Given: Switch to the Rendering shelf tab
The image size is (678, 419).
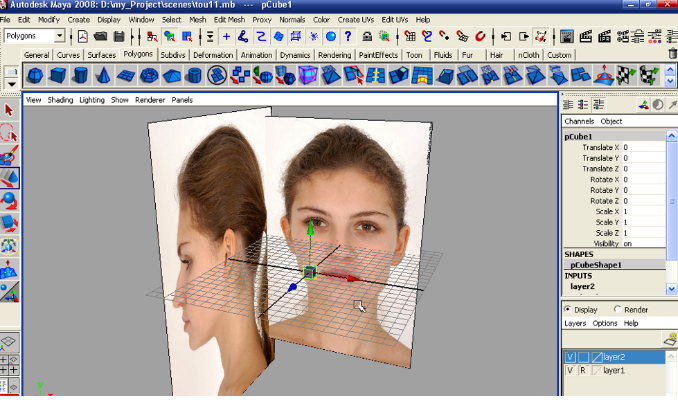Looking at the screenshot, I should (x=335, y=55).
